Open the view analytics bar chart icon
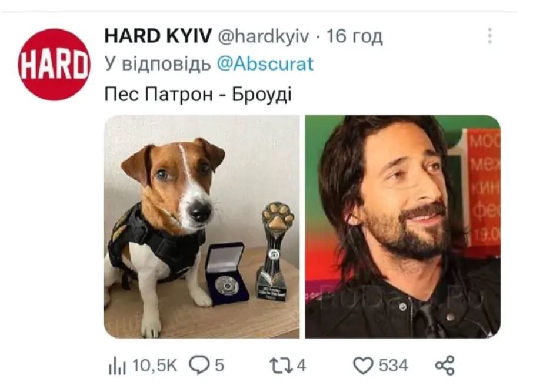Screen dimensions: 543x392 click(117, 366)
